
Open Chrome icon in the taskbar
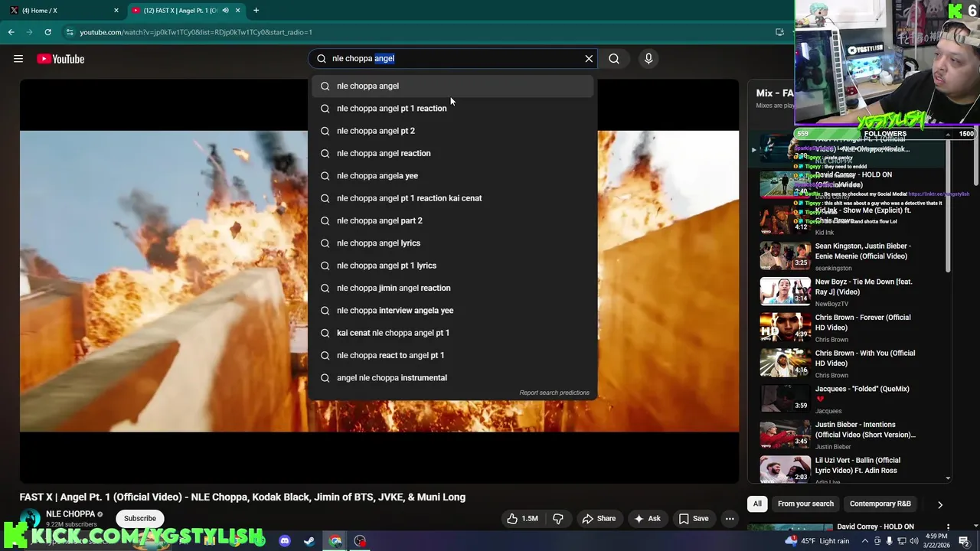(335, 541)
